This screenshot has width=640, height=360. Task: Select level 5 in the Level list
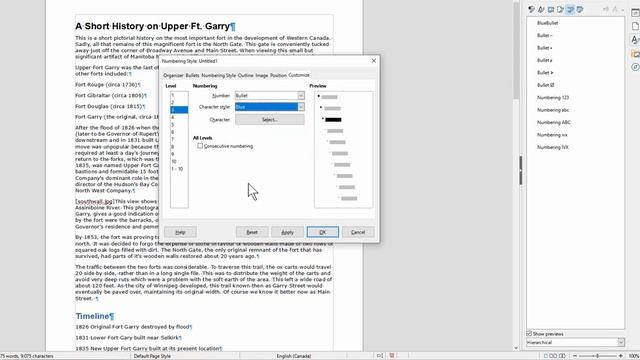coord(179,124)
